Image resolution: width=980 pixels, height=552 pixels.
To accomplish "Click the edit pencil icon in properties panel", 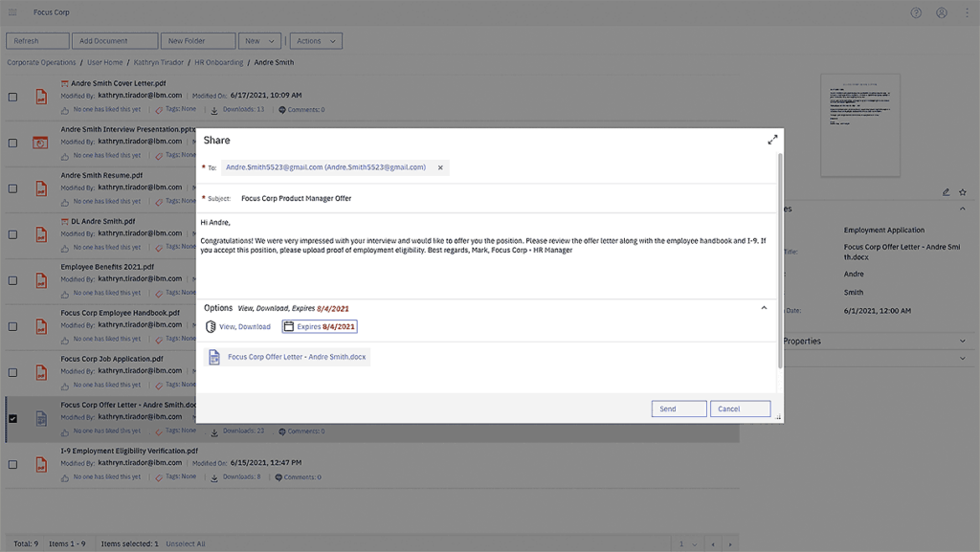I will (946, 192).
